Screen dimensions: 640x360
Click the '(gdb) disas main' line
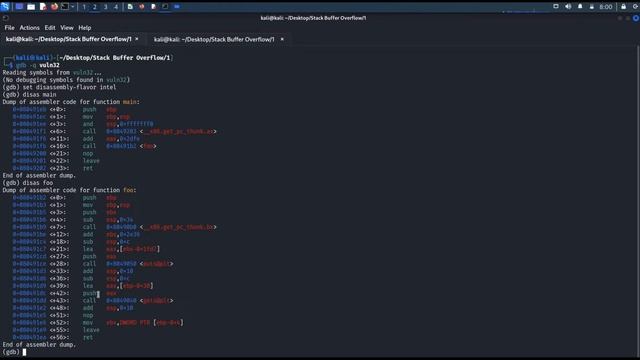[x=29, y=94]
